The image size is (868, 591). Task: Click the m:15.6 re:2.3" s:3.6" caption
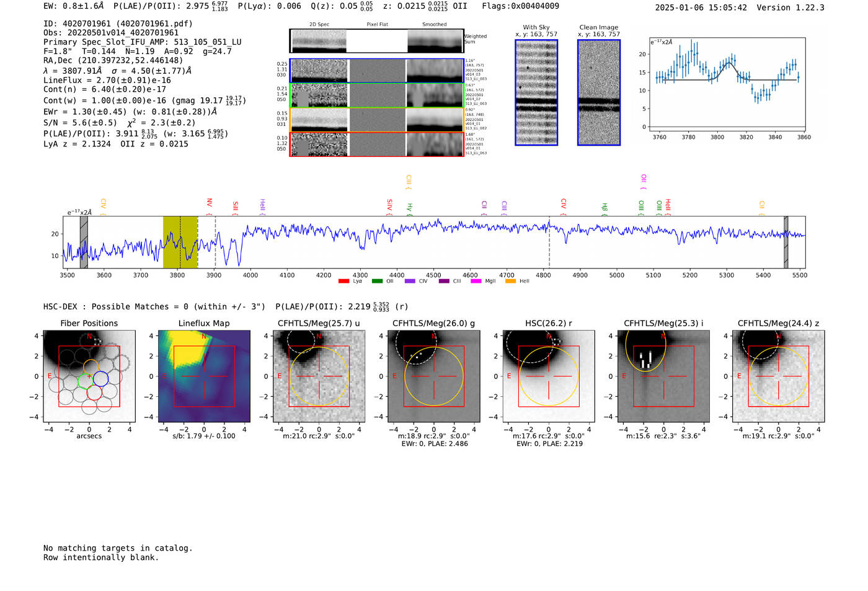point(663,436)
